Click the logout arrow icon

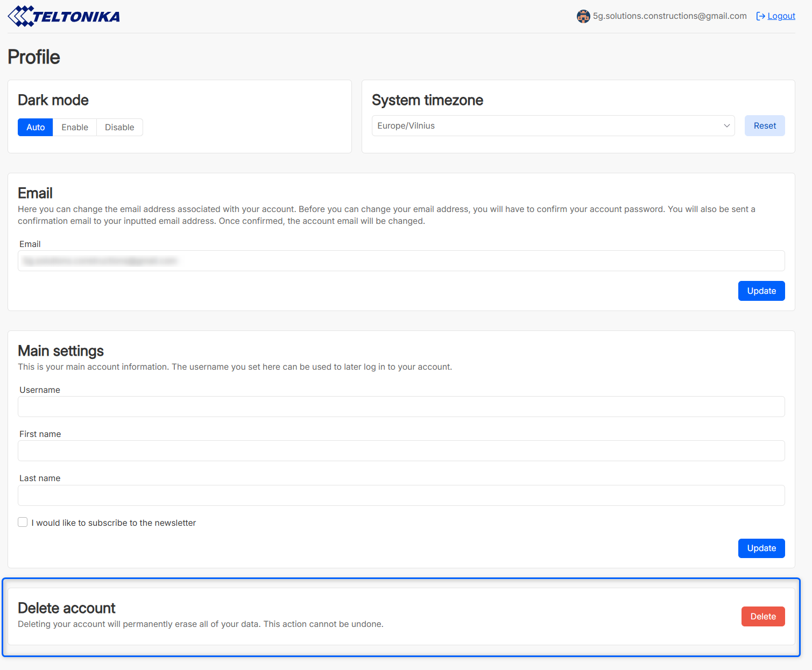coord(760,16)
